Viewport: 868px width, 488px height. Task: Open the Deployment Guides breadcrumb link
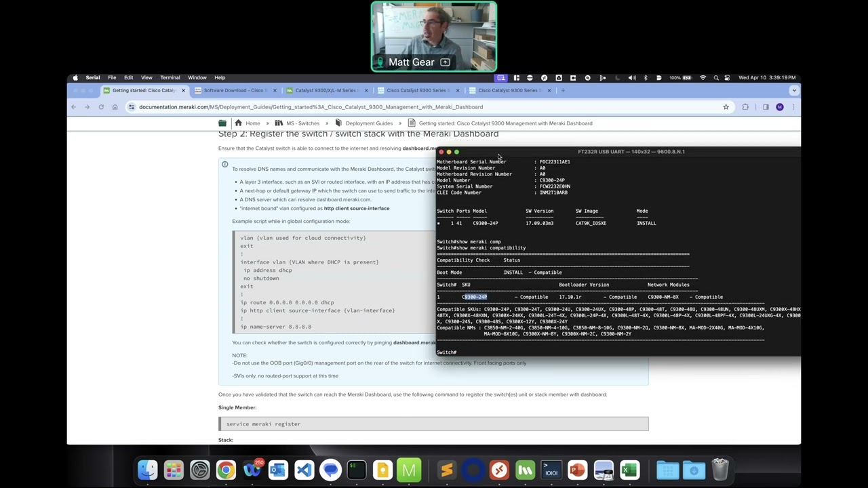tap(369, 123)
